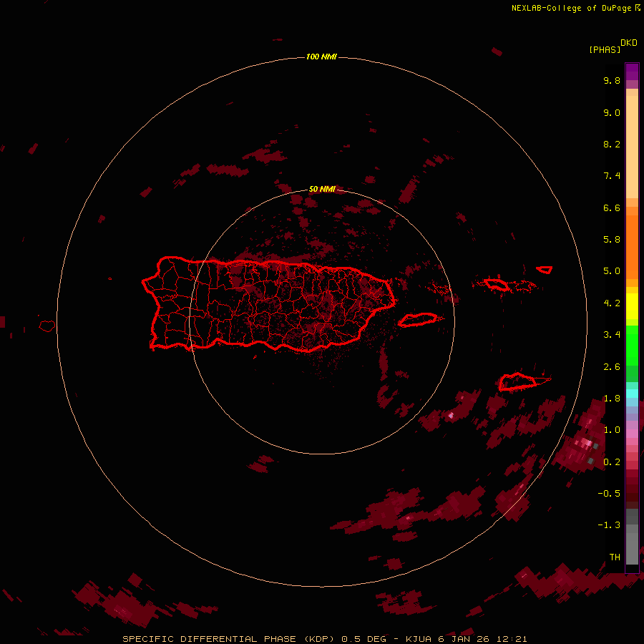Image resolution: width=644 pixels, height=644 pixels.
Task: Click the 6 JAN 26 date in the caption
Action: pyautogui.click(x=464, y=639)
